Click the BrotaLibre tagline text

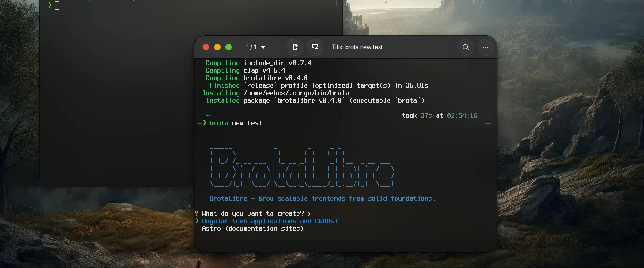tap(322, 198)
